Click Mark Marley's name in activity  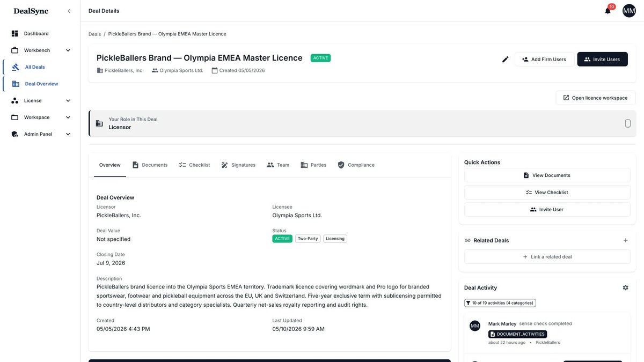(502, 324)
